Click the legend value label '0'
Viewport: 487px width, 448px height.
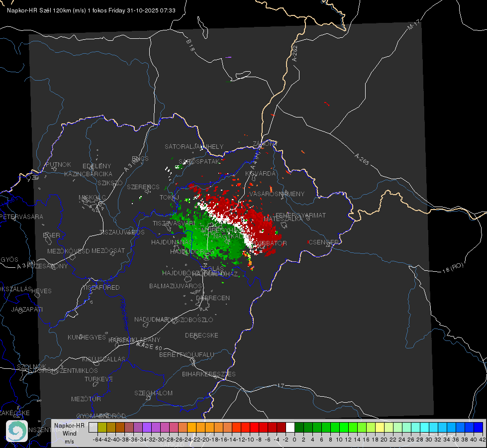click(x=294, y=440)
